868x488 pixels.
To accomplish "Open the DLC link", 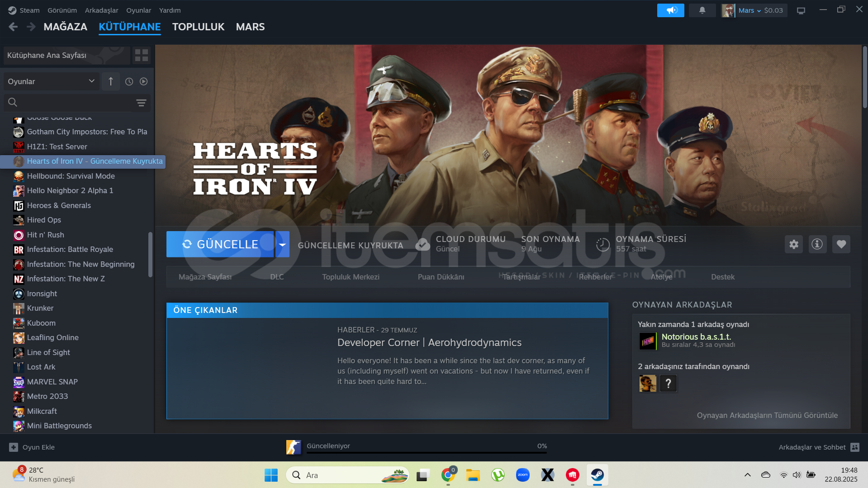I will [277, 277].
